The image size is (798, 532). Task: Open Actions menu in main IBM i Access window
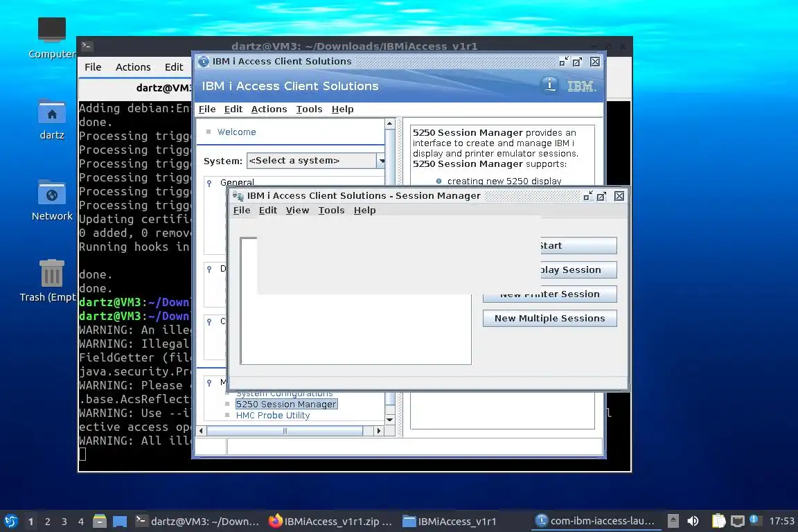coord(269,109)
